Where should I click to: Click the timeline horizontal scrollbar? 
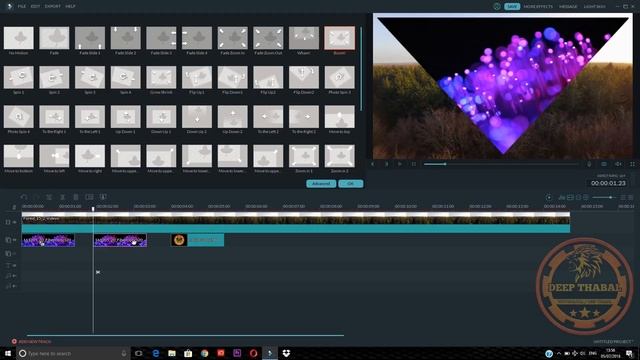pyautogui.click(x=185, y=336)
